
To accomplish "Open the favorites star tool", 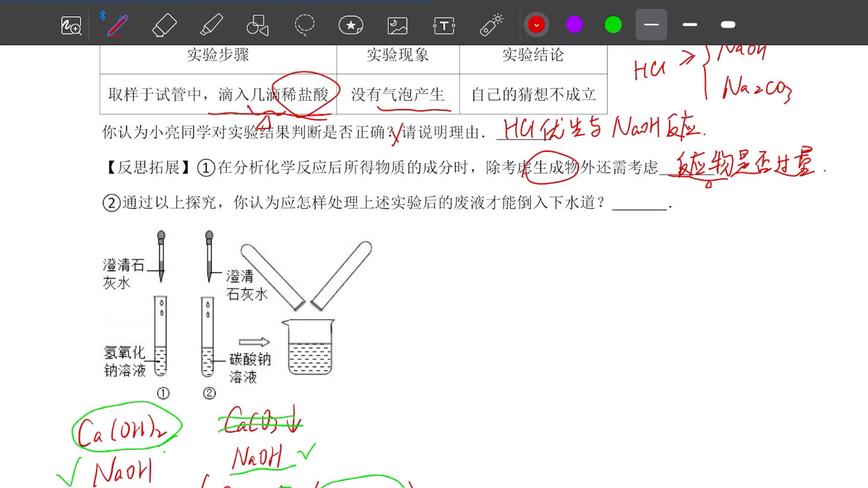I will tap(351, 25).
